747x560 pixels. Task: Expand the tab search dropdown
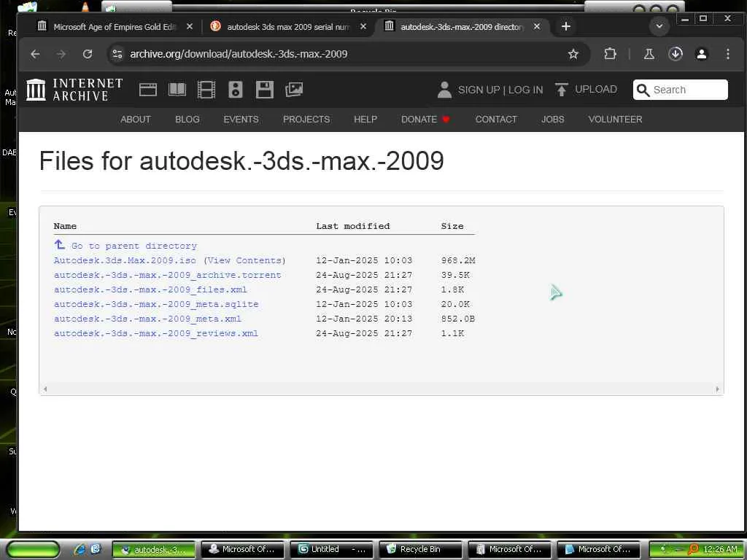(659, 26)
